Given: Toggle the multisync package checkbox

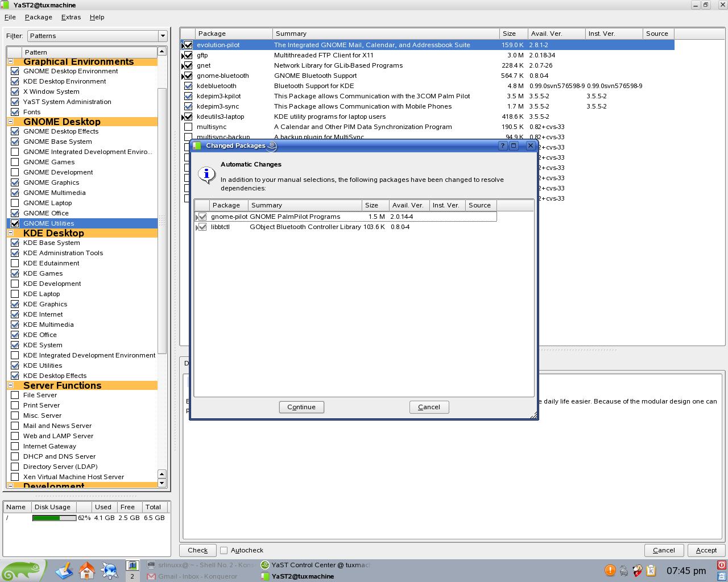Looking at the screenshot, I should pos(188,127).
